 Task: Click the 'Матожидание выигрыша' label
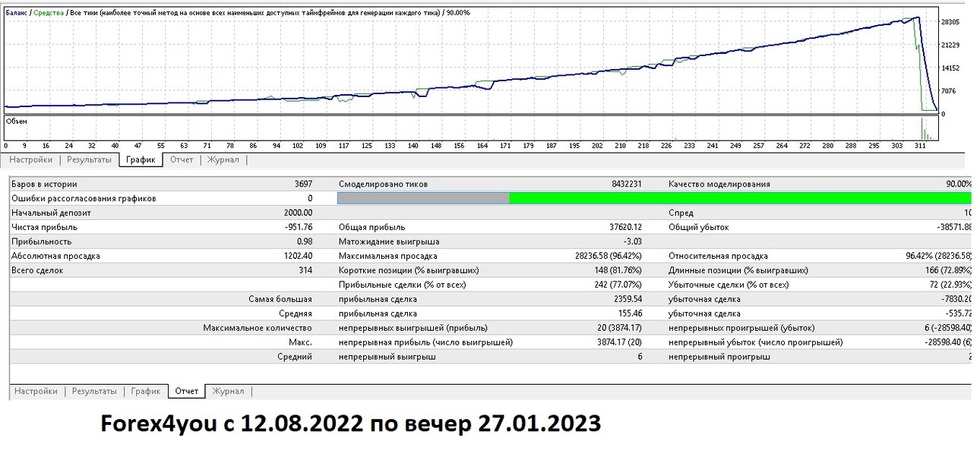coord(388,241)
